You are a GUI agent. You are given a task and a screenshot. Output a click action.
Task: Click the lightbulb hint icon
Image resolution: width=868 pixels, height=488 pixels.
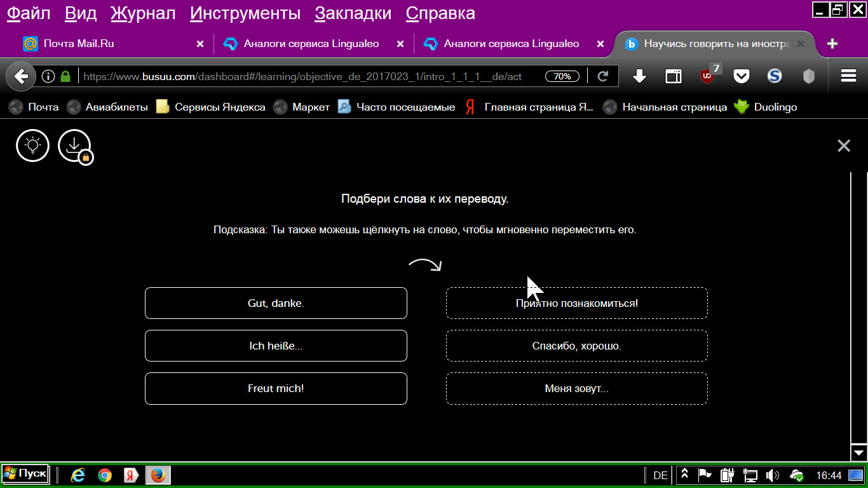click(32, 146)
